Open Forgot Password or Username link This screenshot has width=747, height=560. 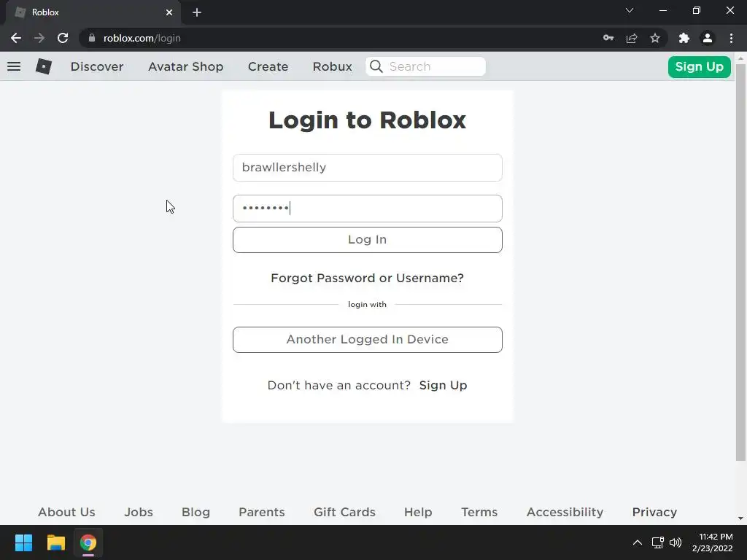[x=367, y=278]
